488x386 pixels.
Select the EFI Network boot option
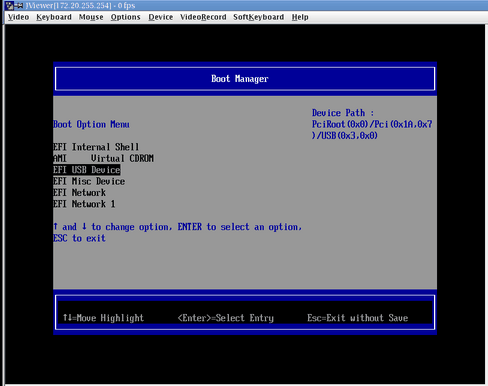click(79, 193)
